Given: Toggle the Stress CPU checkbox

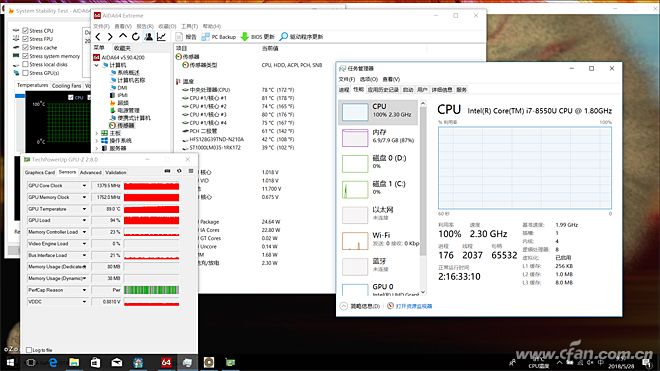Looking at the screenshot, I should (x=25, y=30).
